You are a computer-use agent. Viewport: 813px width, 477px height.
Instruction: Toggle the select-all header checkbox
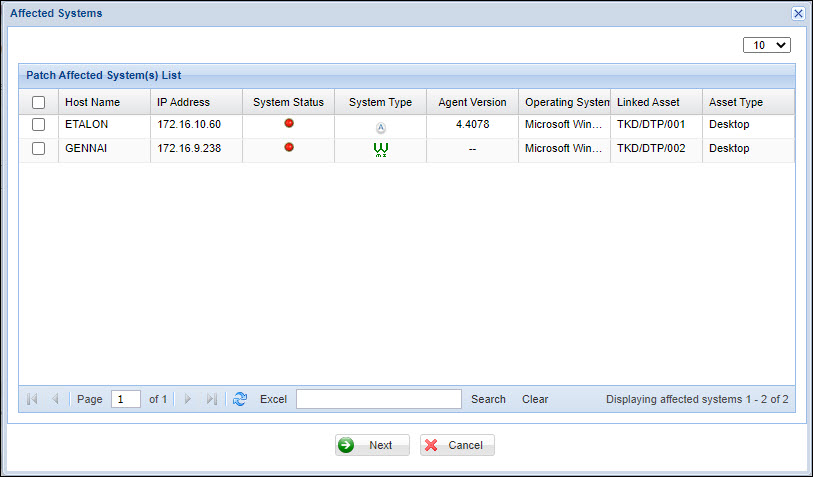pos(38,102)
